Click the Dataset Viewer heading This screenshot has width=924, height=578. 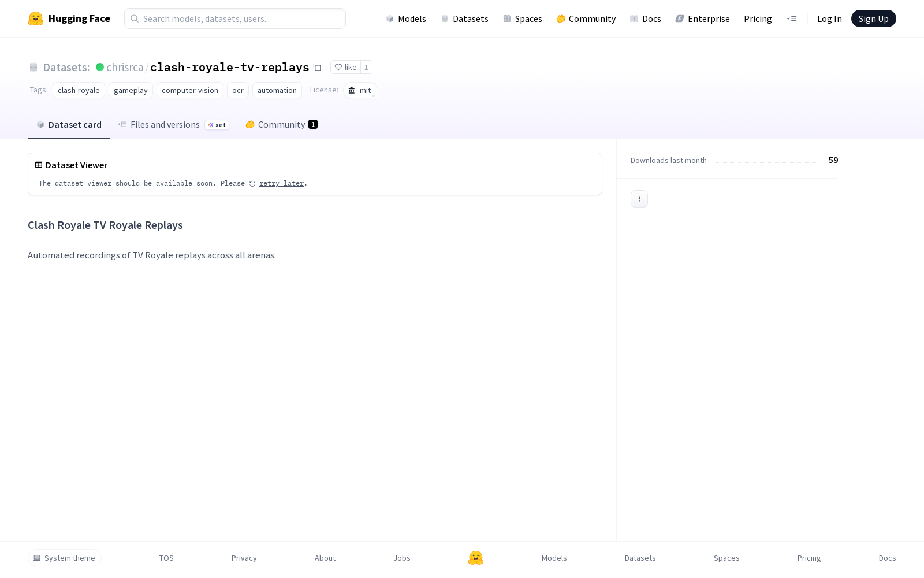point(76,165)
